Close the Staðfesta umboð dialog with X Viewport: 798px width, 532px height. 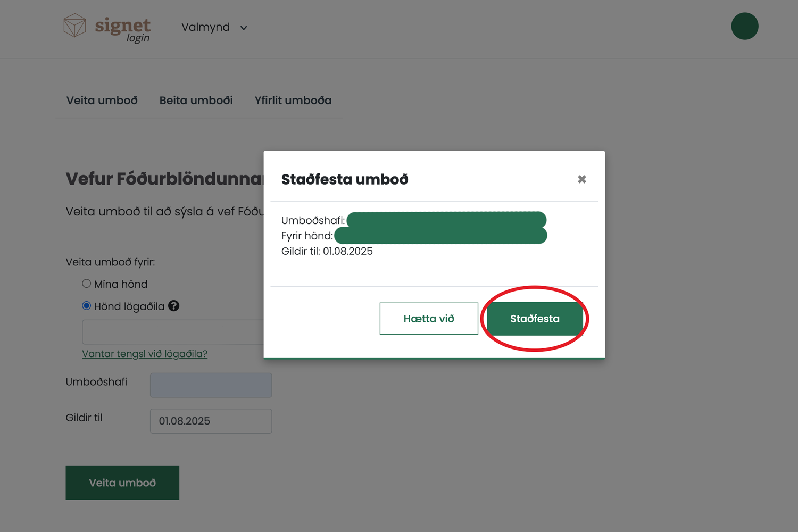coord(582,179)
